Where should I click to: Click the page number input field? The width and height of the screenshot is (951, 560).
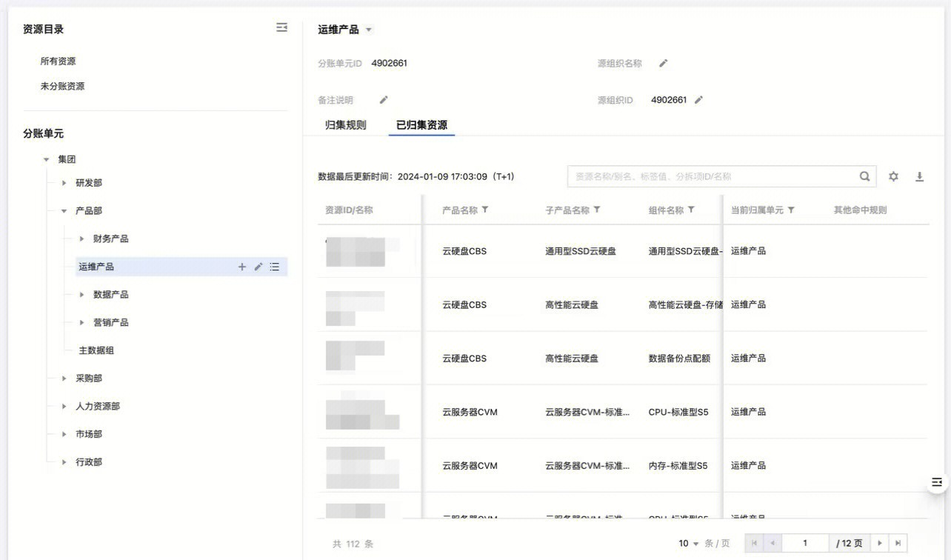(x=805, y=544)
